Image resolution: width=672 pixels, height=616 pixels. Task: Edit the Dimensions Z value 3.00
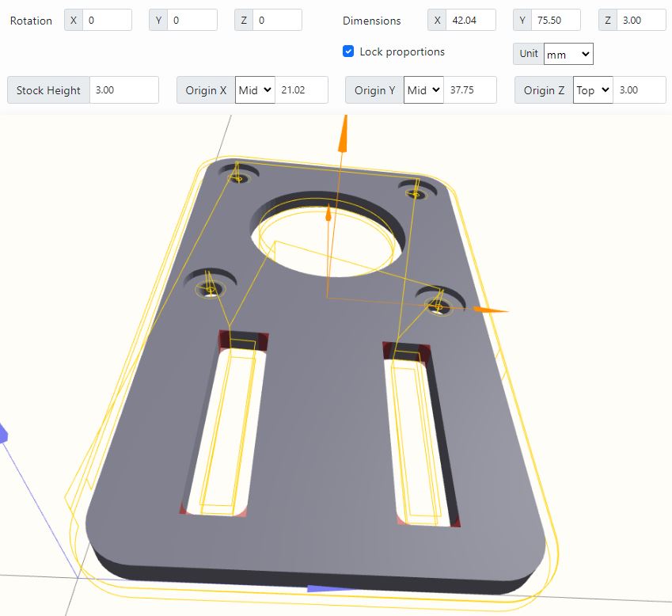(x=642, y=20)
